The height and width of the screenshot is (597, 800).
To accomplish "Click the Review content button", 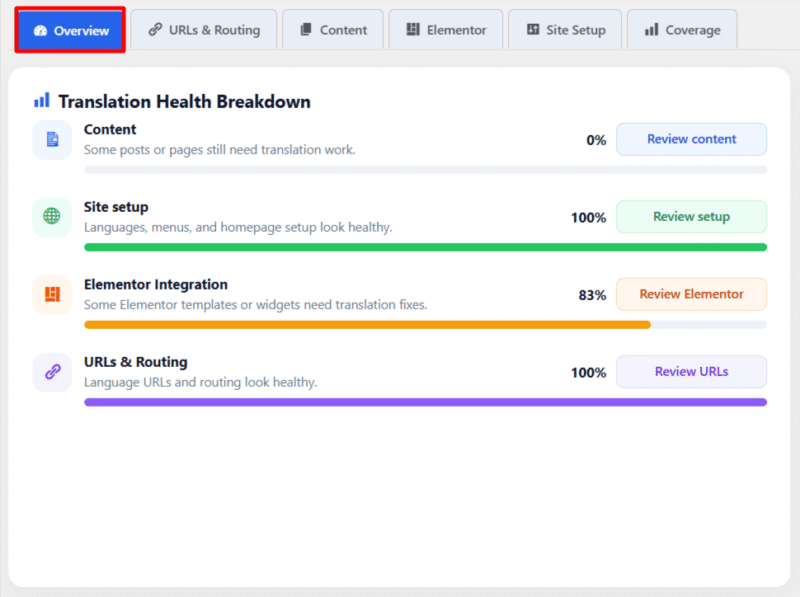I will point(691,139).
